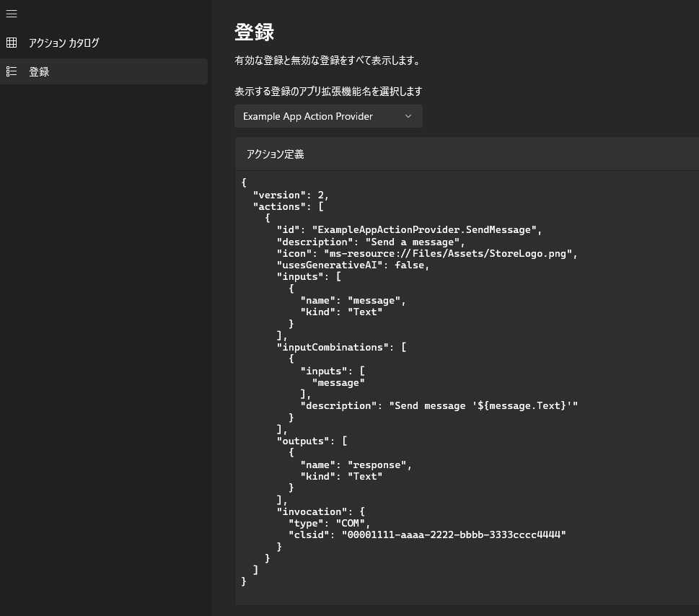The image size is (699, 616).
Task: Click the 登録 page title heading
Action: (254, 32)
